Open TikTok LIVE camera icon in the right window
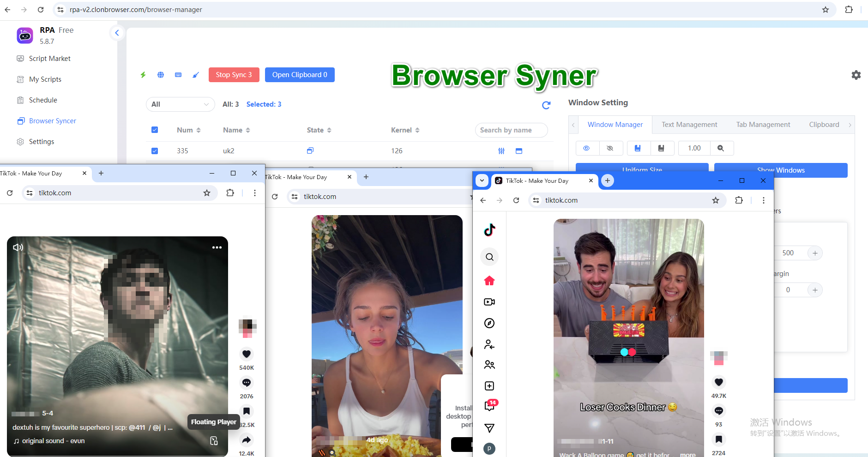Image resolution: width=868 pixels, height=457 pixels. click(x=489, y=302)
